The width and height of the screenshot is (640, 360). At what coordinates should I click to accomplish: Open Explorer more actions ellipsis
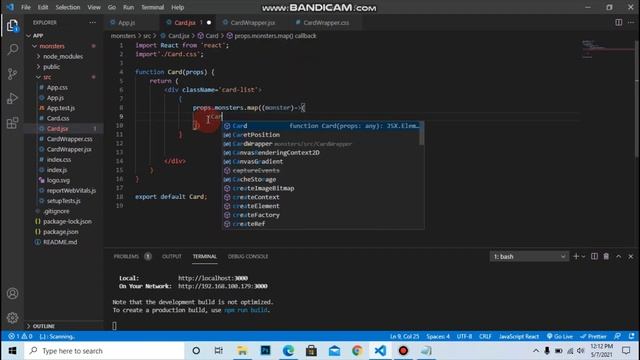pyautogui.click(x=93, y=22)
